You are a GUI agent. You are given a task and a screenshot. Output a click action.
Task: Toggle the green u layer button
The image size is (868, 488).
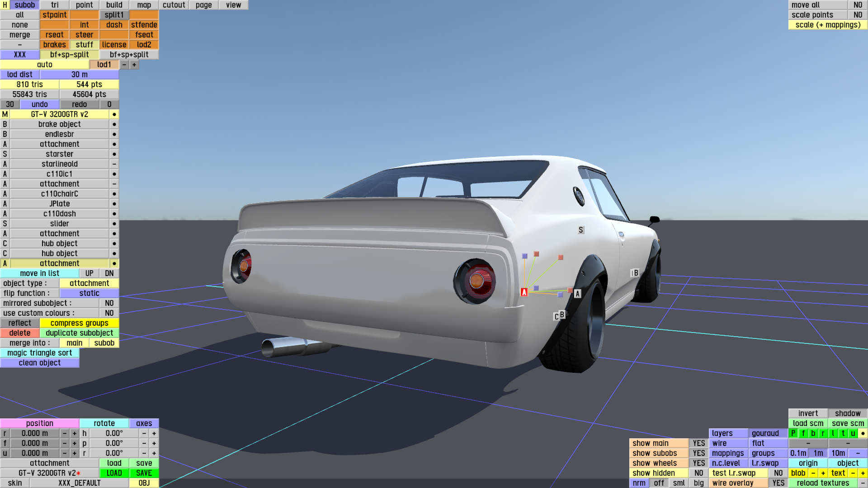853,433
